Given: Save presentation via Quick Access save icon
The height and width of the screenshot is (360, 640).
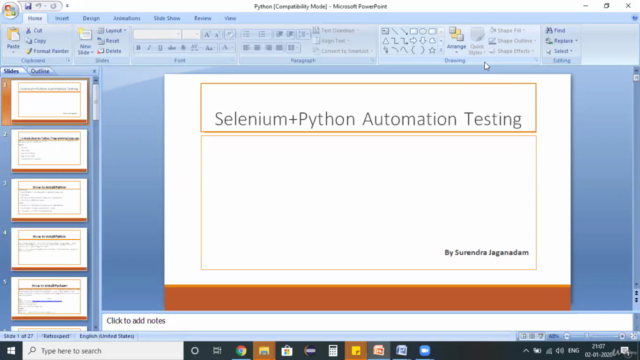Looking at the screenshot, I should pyautogui.click(x=28, y=6).
